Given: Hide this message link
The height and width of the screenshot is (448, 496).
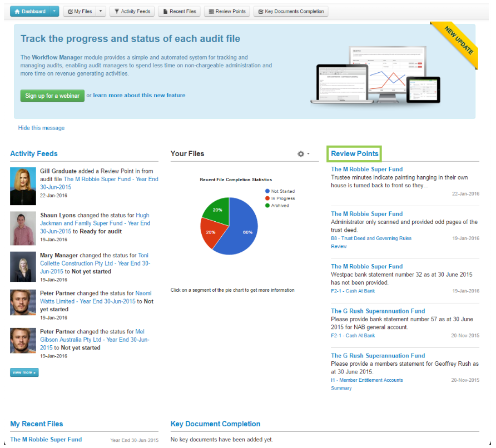Looking at the screenshot, I should pyautogui.click(x=41, y=128).
